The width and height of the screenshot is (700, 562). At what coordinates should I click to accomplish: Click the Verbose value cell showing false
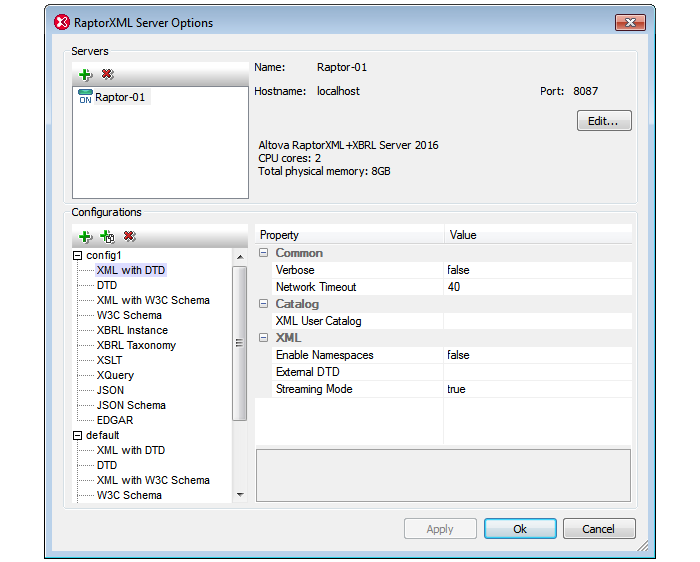point(537,270)
